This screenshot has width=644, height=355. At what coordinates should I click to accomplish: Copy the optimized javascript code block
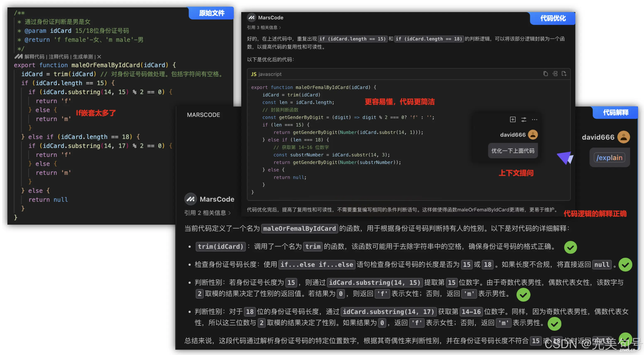(x=546, y=74)
